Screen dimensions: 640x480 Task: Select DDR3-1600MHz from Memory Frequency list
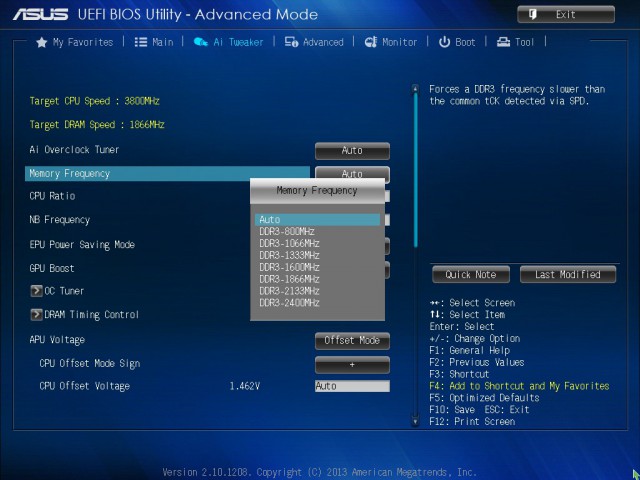click(x=289, y=267)
